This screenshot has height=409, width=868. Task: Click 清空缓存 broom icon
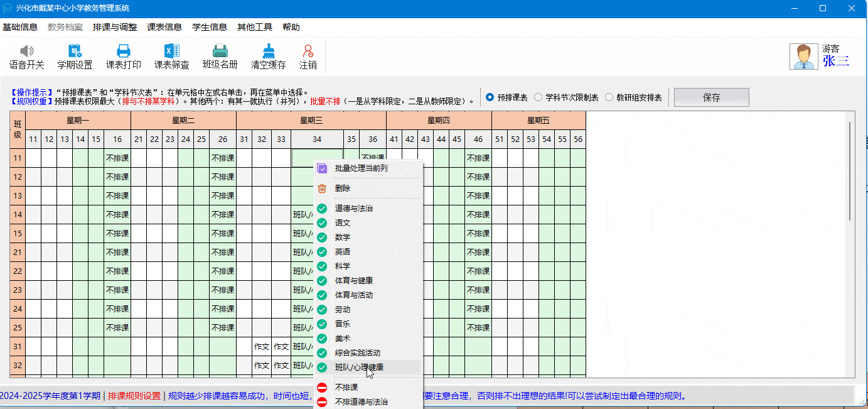point(268,52)
